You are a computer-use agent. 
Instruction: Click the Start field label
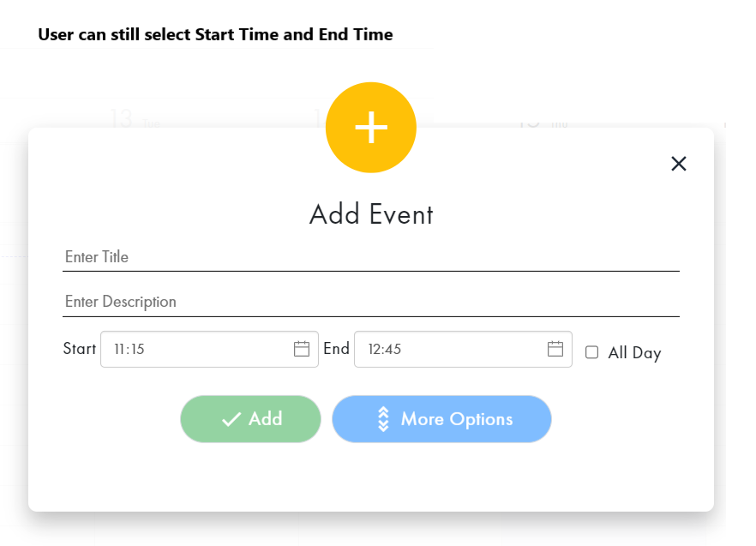coord(78,349)
